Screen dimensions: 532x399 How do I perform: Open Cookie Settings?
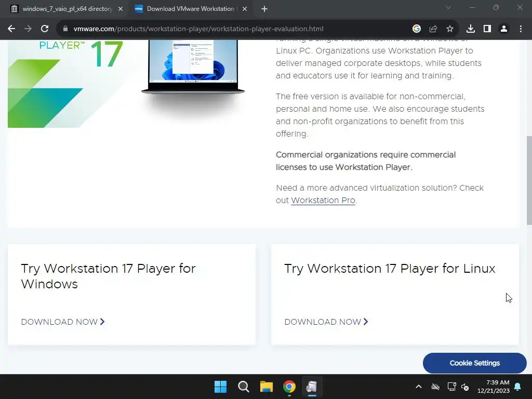[475, 363]
